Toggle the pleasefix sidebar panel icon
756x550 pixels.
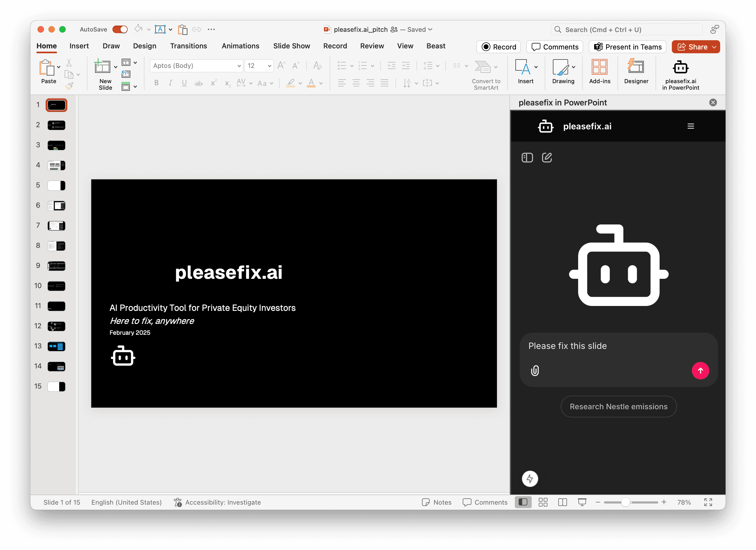(x=527, y=157)
